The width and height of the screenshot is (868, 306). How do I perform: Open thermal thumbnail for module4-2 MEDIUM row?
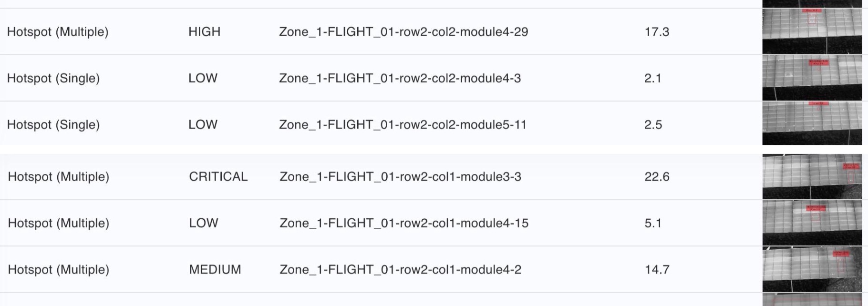[812, 269]
